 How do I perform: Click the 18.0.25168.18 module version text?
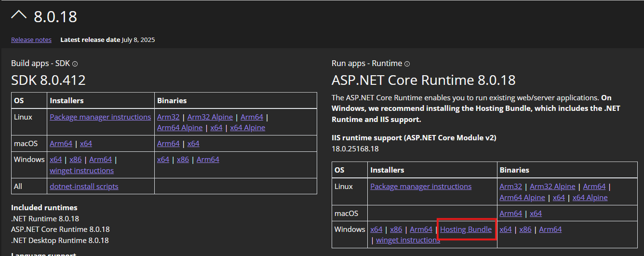pyautogui.click(x=355, y=148)
